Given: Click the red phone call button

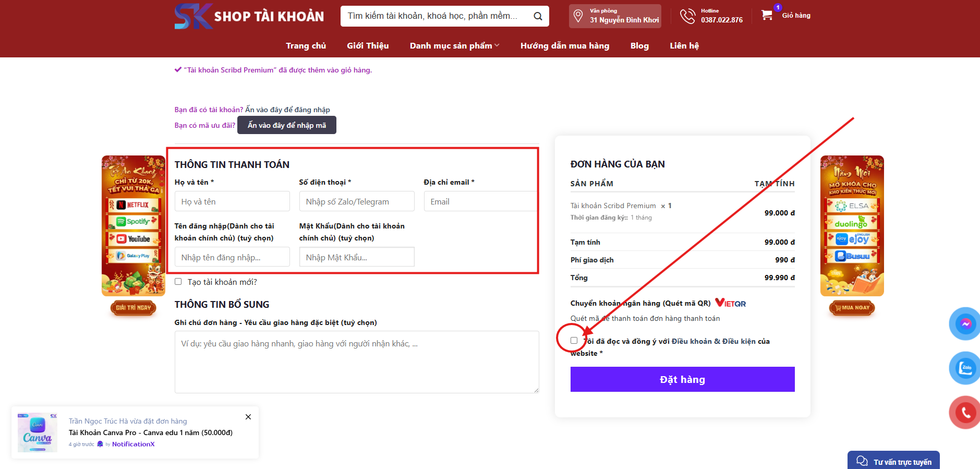Looking at the screenshot, I should click(965, 413).
